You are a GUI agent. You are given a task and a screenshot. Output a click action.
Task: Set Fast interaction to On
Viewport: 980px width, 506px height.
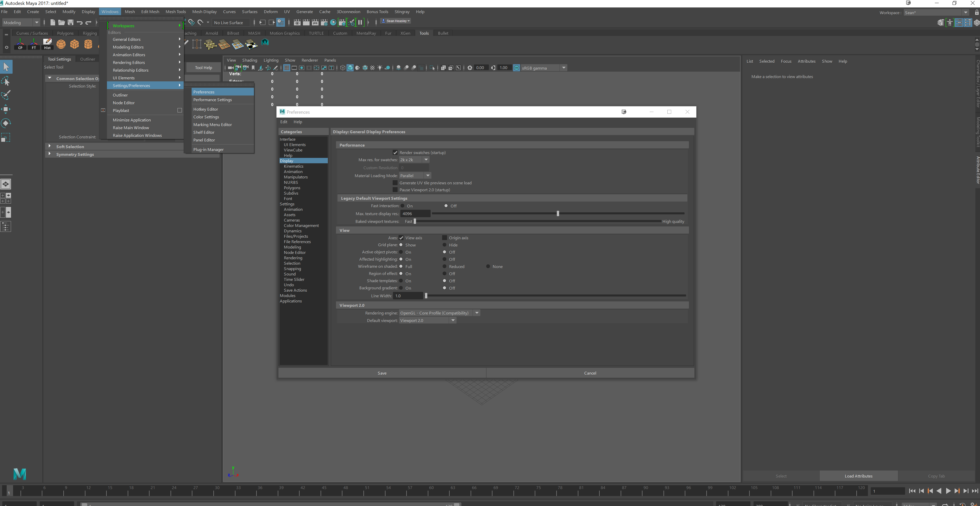[402, 206]
